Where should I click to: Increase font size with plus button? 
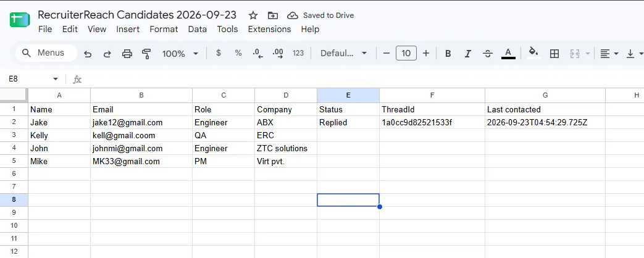(x=426, y=53)
